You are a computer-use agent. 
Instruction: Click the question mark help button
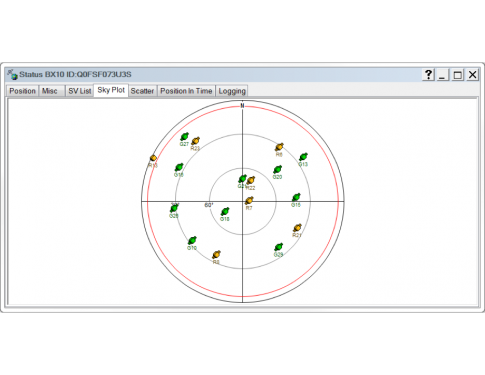click(428, 74)
